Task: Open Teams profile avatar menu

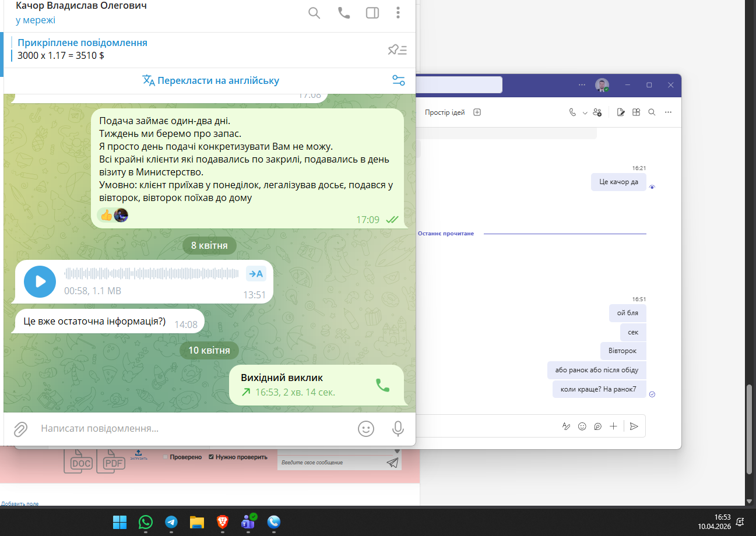Action: pyautogui.click(x=602, y=85)
